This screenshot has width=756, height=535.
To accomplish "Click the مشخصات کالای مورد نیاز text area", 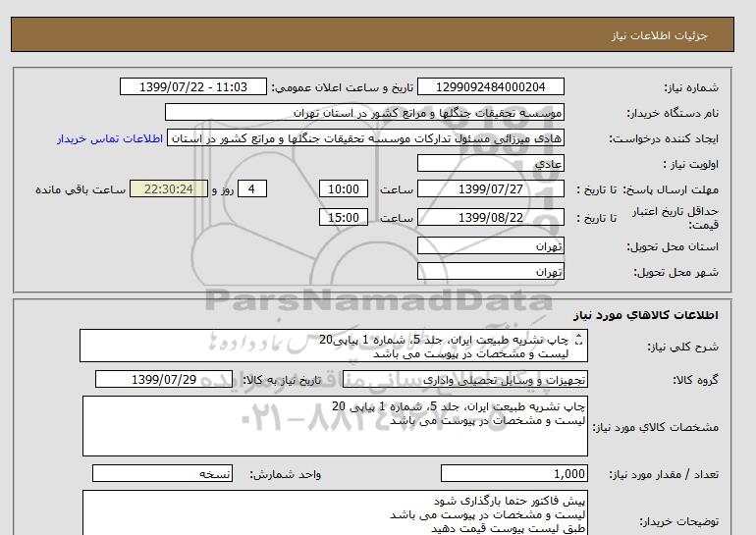I will tap(335, 426).
